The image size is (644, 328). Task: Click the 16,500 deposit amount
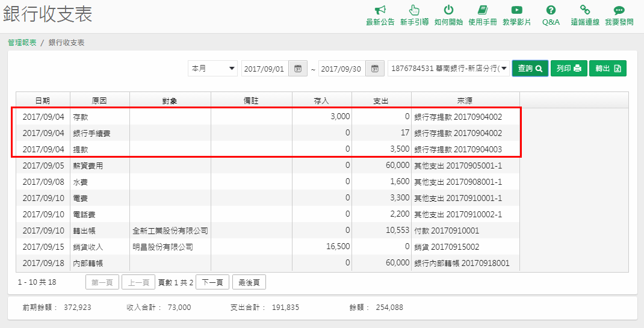(x=338, y=247)
